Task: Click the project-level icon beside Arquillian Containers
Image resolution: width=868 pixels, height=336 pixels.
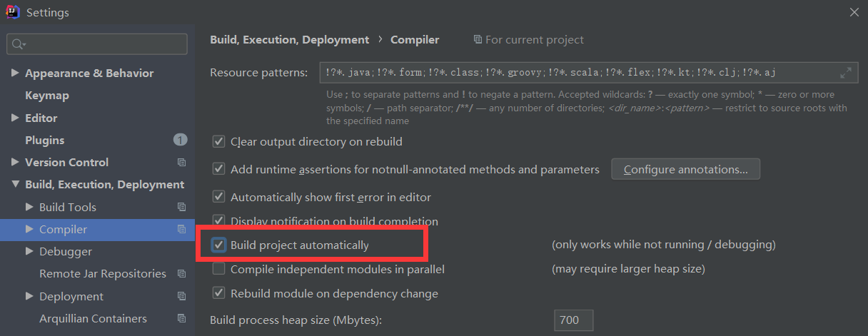Action: [x=181, y=319]
